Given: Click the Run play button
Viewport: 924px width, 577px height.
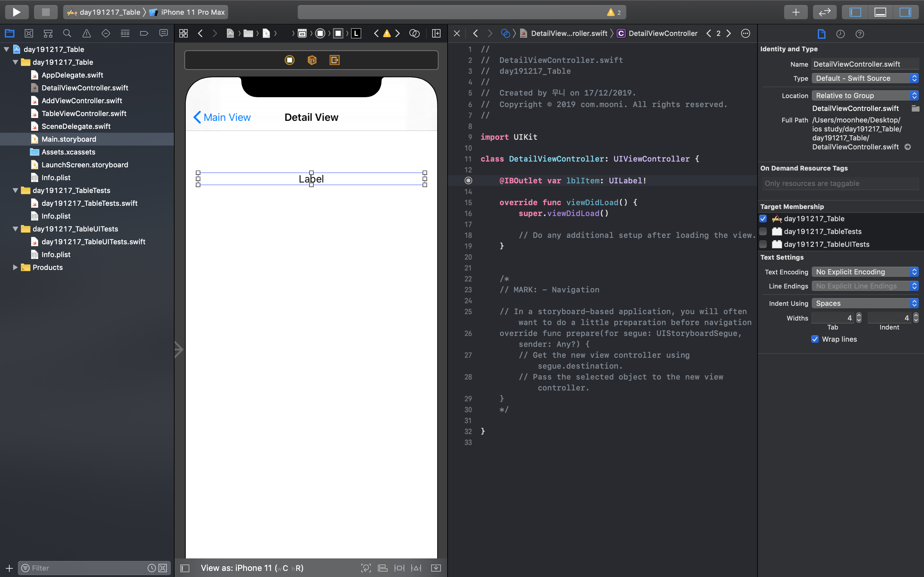Looking at the screenshot, I should tap(16, 12).
